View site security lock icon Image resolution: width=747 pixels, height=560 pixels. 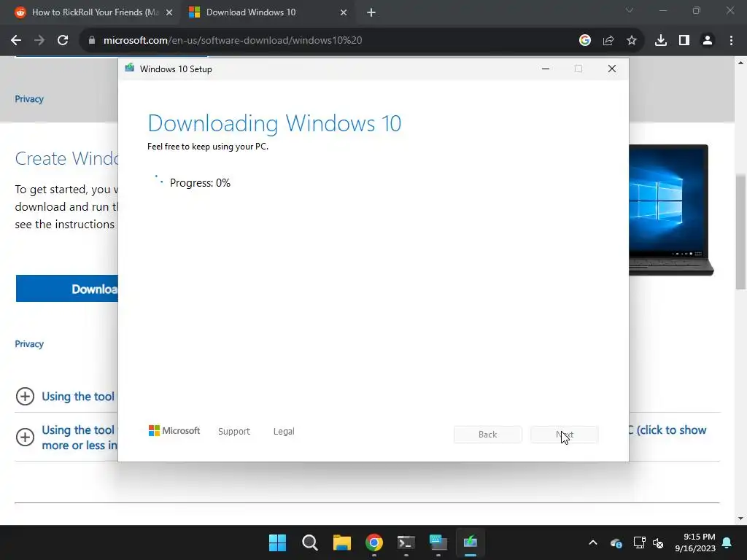(x=92, y=41)
